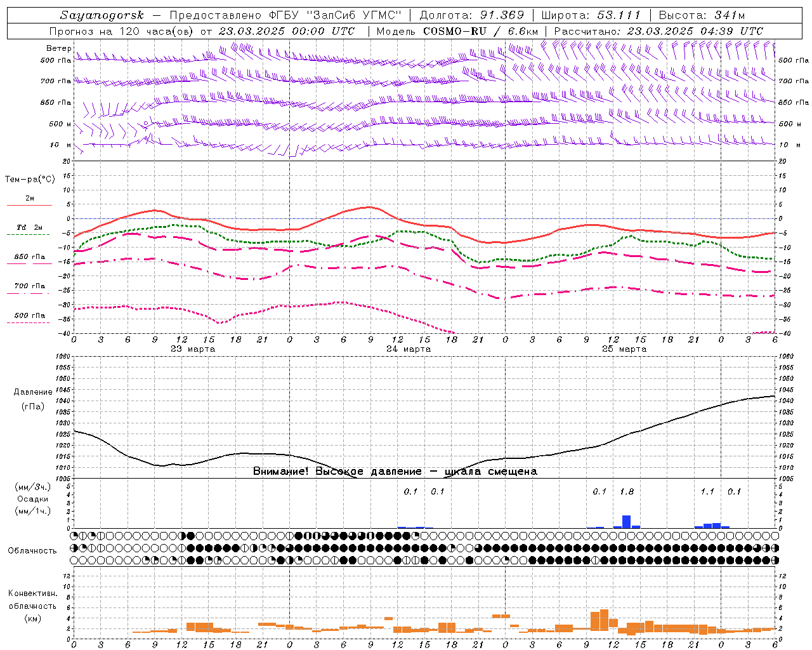Click the 'Долгота: 91.369' longitude value

click(x=472, y=15)
